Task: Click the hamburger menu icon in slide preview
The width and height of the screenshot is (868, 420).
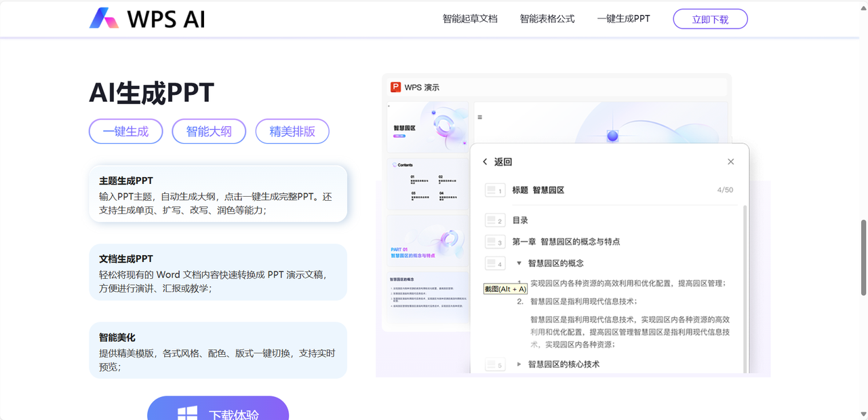Action: [480, 117]
